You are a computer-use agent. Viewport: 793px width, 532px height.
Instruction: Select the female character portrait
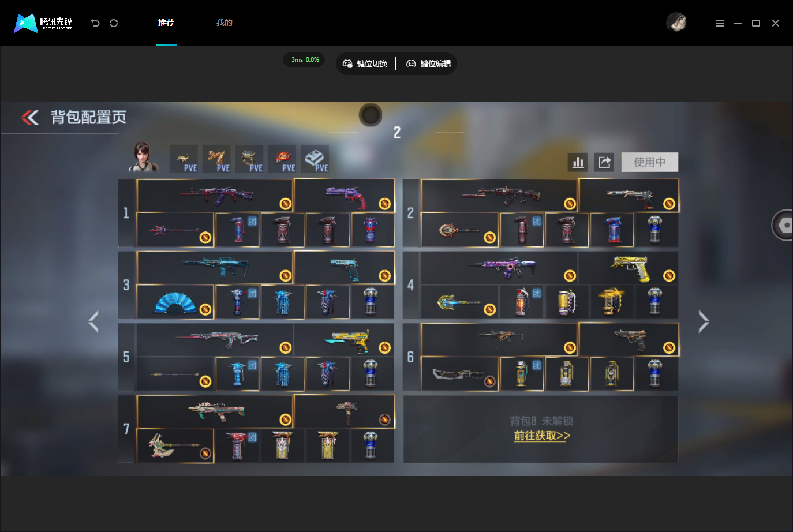144,157
